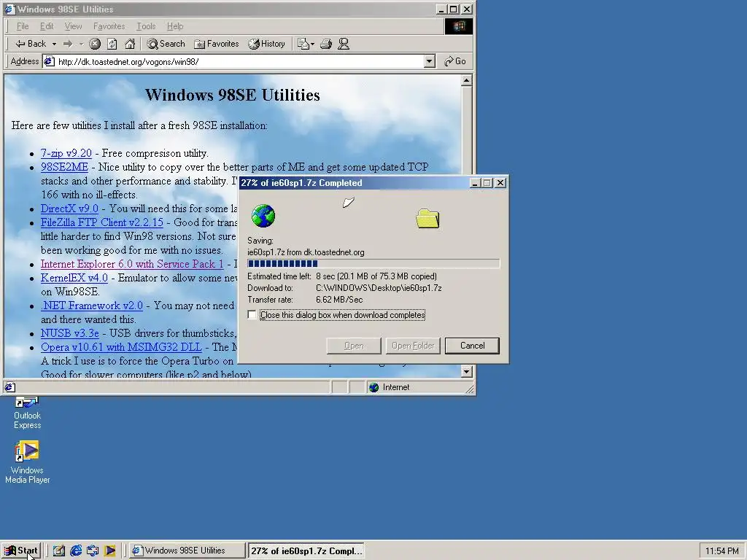This screenshot has height=560, width=747.
Task: Click the globe icon in download dialog
Action: click(263, 216)
